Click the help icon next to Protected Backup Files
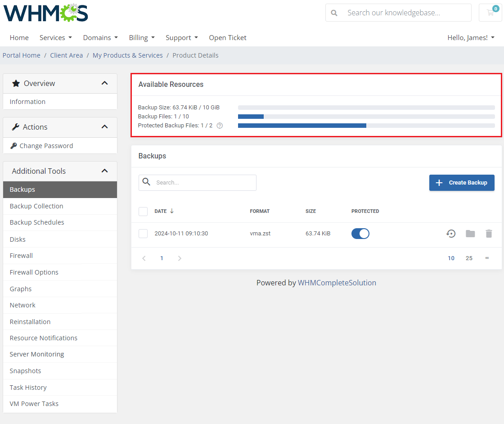The image size is (504, 424). click(220, 126)
